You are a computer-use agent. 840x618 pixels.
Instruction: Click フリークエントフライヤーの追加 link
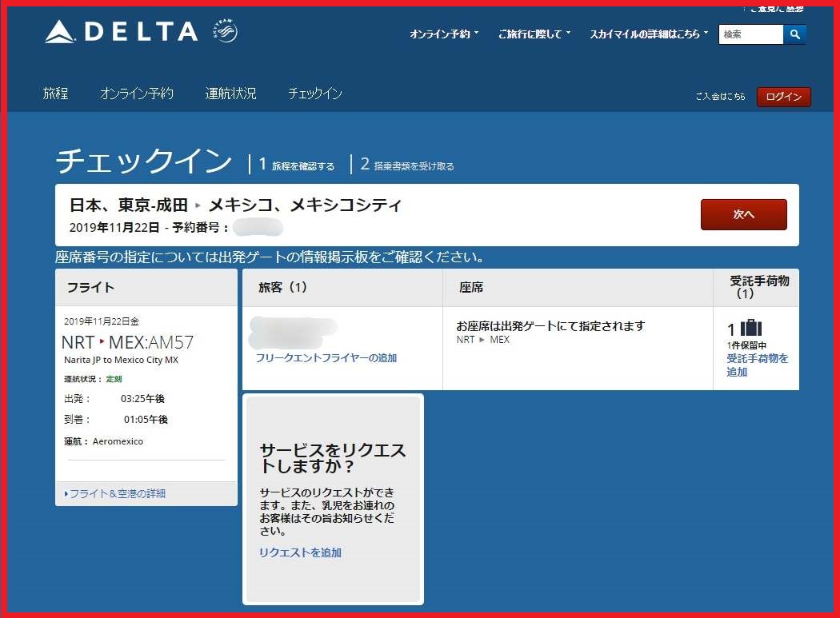326,357
